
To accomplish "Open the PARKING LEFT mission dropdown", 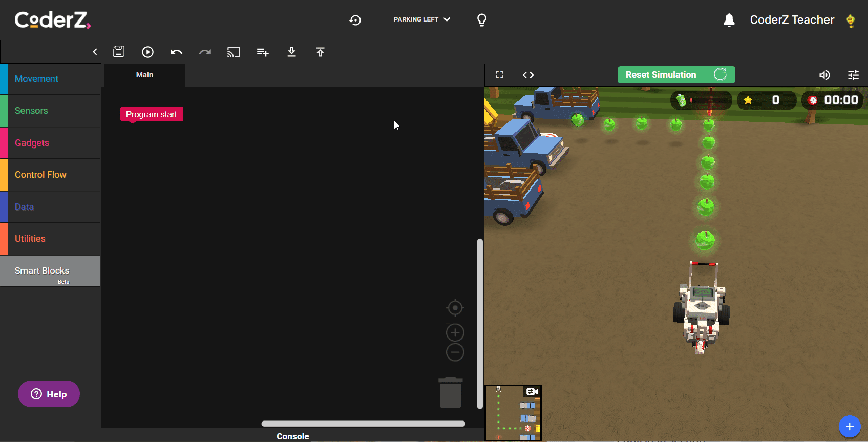I will pos(421,19).
